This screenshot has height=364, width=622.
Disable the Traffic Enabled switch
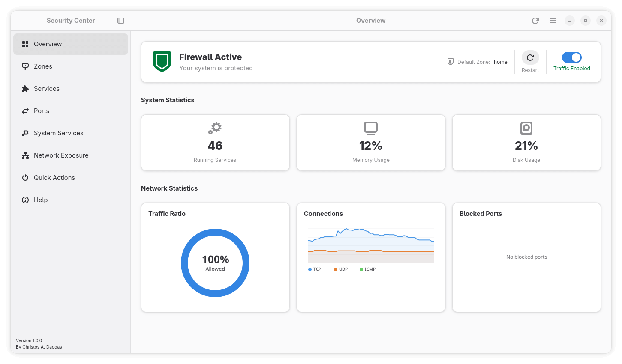pos(571,57)
